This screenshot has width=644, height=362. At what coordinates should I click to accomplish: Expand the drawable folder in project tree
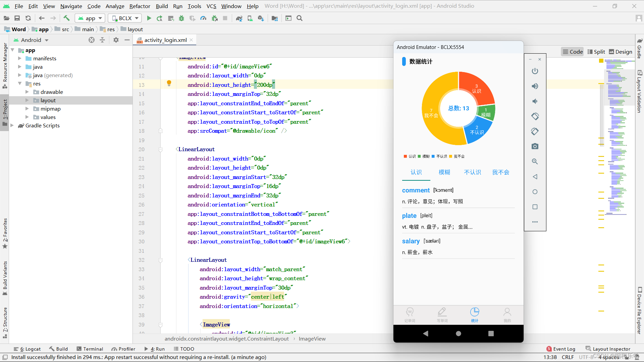27,92
